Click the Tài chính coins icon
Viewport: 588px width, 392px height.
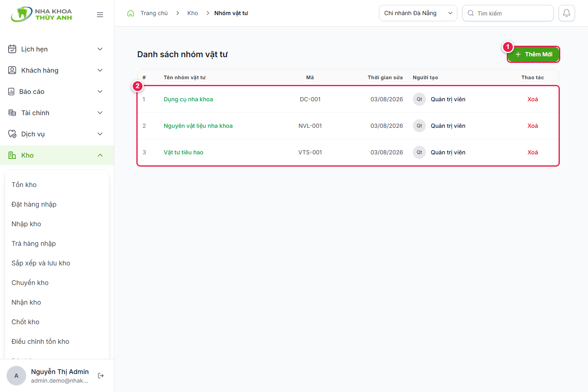(12, 113)
